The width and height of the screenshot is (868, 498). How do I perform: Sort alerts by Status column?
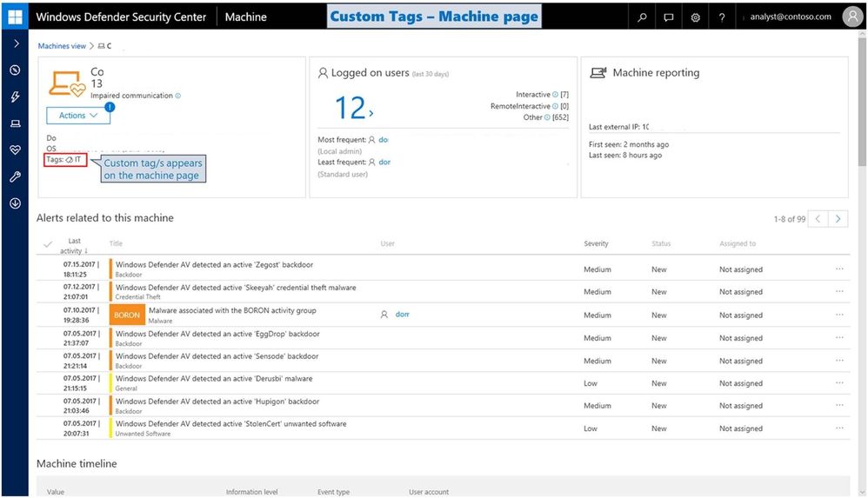click(661, 243)
